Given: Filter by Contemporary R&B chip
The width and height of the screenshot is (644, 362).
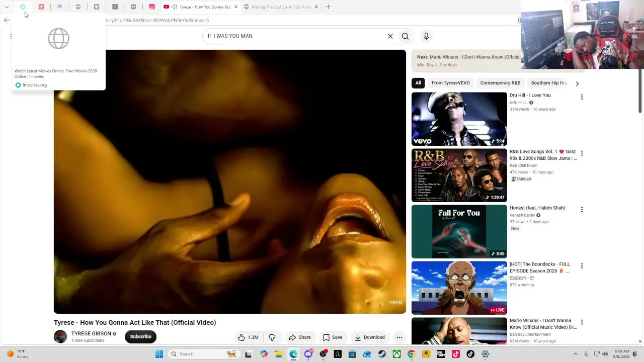Looking at the screenshot, I should 500,83.
